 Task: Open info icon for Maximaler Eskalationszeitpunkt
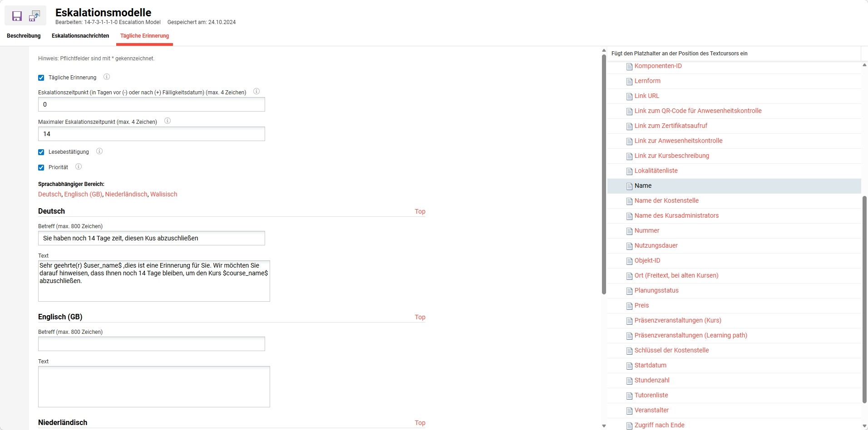(168, 121)
